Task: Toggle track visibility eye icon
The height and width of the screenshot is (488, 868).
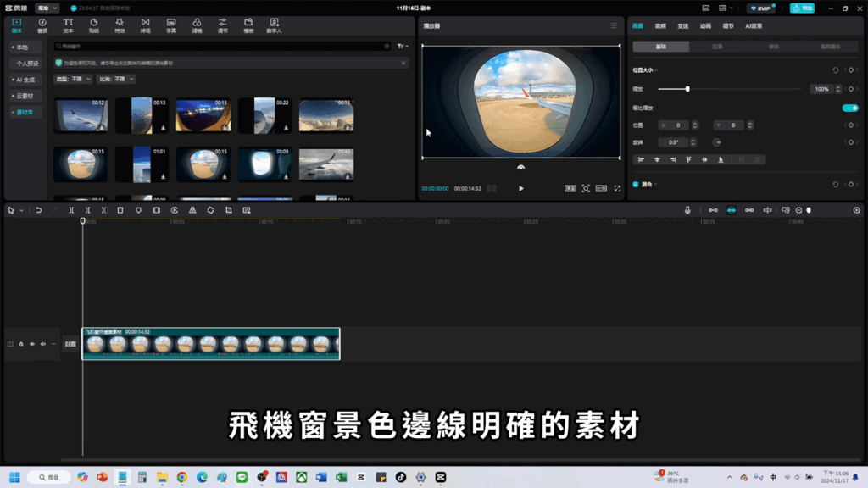Action: click(x=32, y=344)
